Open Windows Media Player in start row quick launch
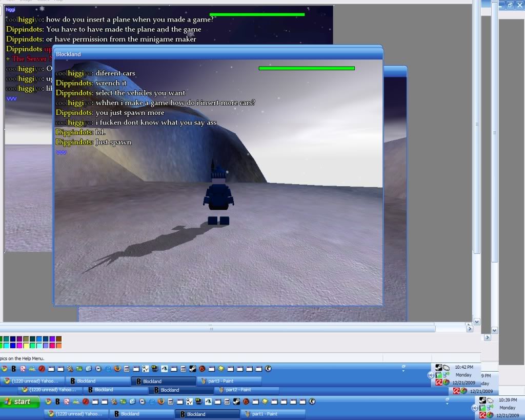Viewport: 525px width, 420px height. click(143, 401)
